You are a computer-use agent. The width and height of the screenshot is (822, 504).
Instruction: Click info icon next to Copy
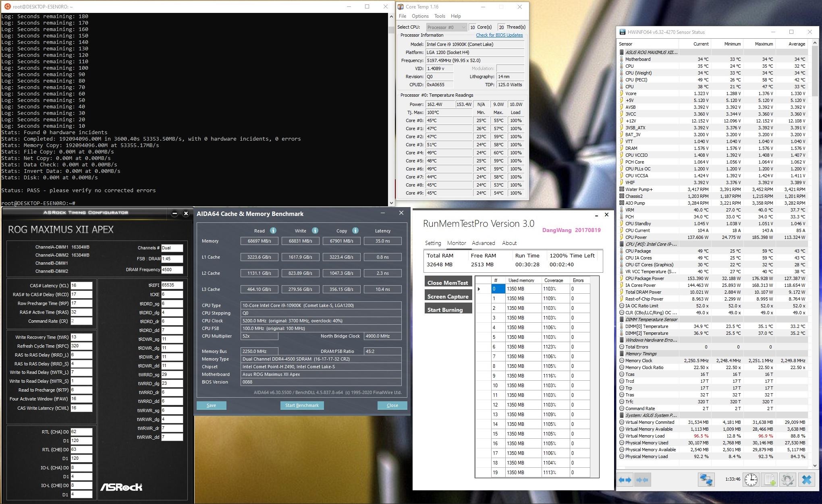pyautogui.click(x=355, y=230)
